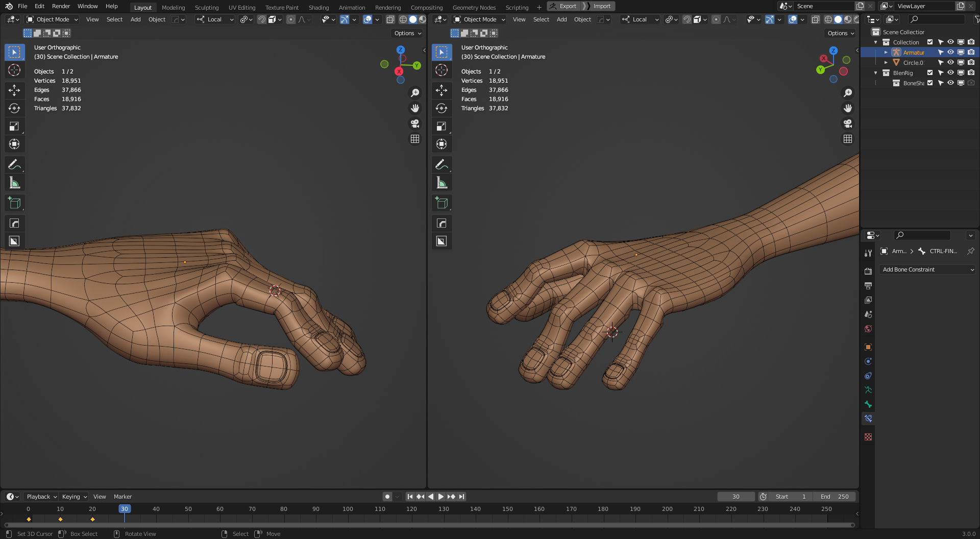Open Keying dropdown in timeline
980x539 pixels.
pos(74,497)
